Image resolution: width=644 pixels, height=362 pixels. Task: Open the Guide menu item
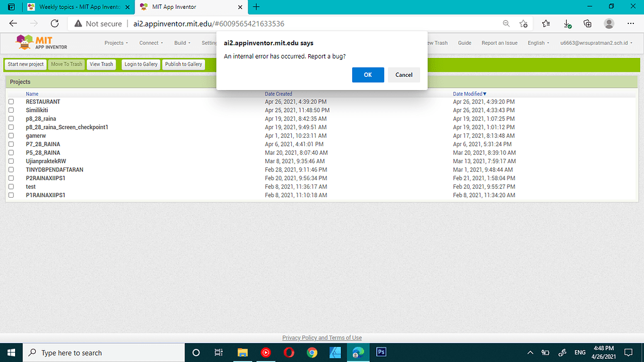pos(464,43)
